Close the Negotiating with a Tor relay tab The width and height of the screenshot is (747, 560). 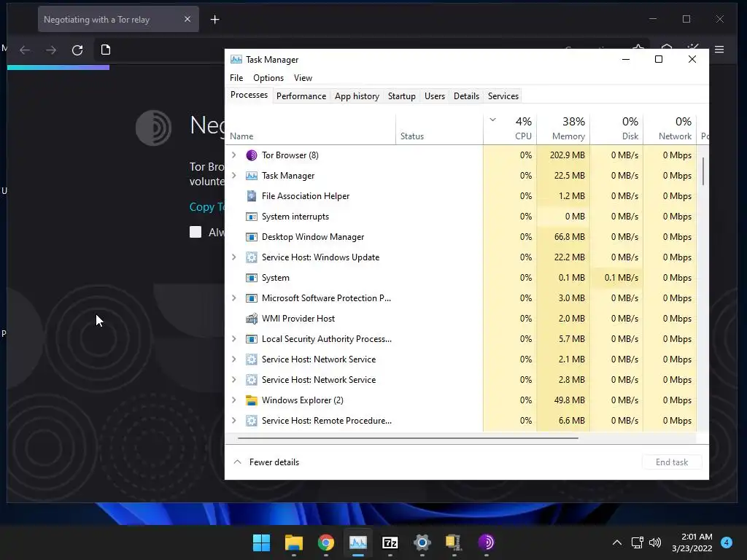[187, 19]
